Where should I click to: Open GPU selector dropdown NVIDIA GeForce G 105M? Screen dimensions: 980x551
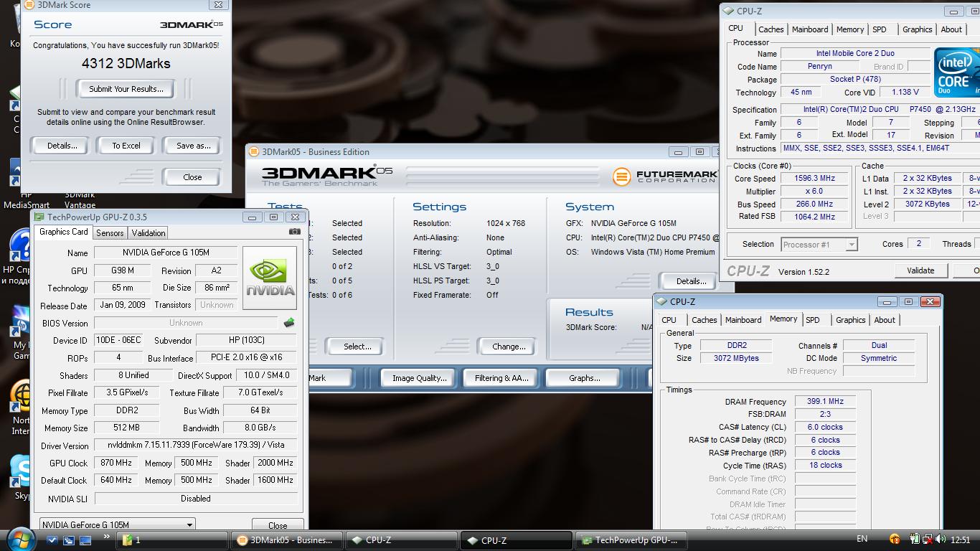tap(117, 524)
